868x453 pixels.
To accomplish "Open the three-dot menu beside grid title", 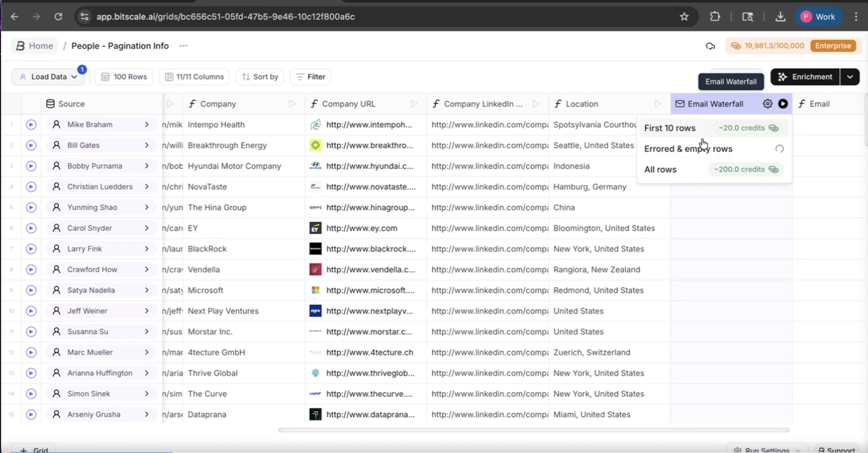I will (x=183, y=46).
